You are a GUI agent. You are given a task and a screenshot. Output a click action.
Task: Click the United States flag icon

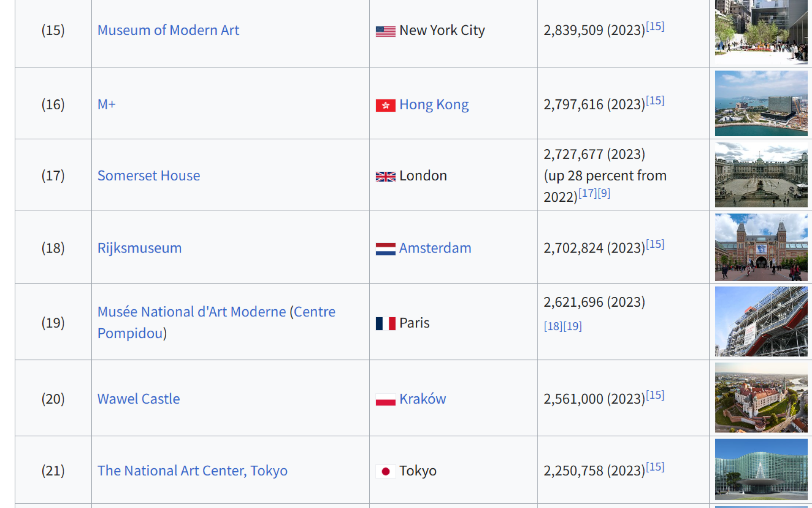click(x=385, y=31)
